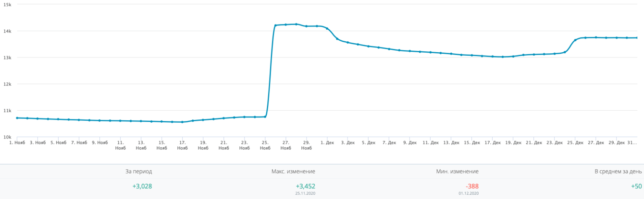The width and height of the screenshot is (644, 199).
Task: Click the +3,028 period total value
Action: (x=142, y=186)
